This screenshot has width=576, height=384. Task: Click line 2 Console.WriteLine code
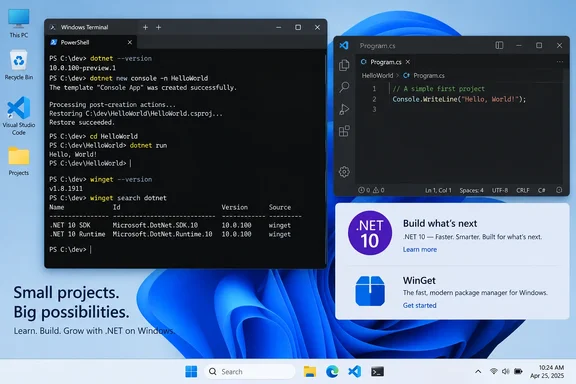459,99
